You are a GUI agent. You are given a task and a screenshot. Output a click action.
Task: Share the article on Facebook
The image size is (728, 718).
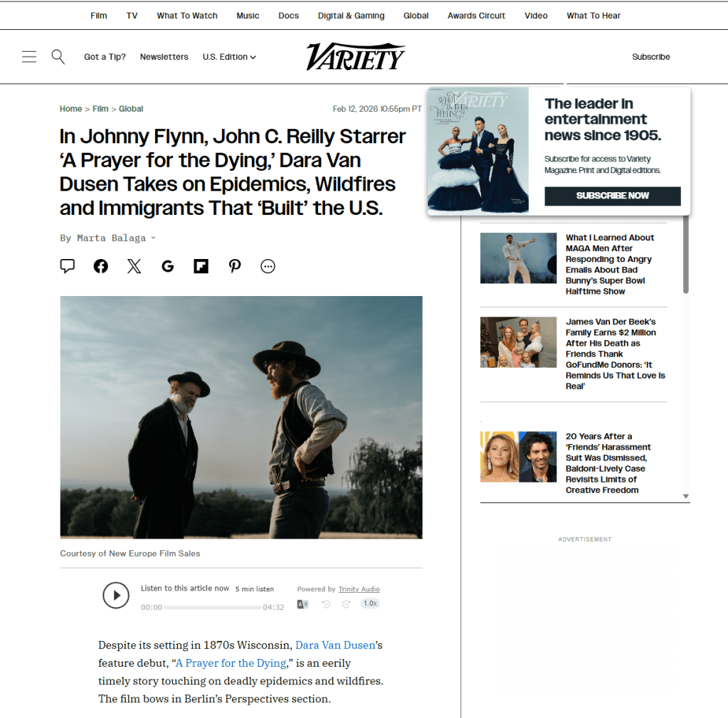(x=101, y=266)
